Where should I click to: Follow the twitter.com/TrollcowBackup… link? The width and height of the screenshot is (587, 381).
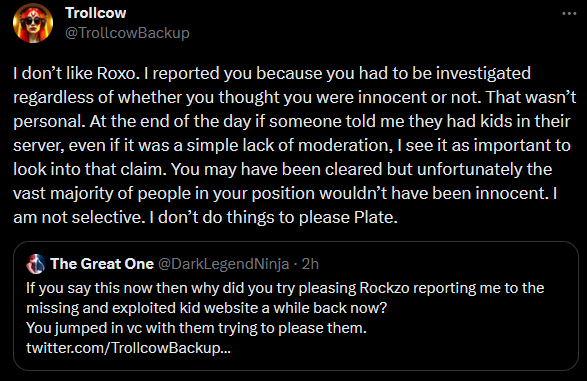tap(128, 348)
